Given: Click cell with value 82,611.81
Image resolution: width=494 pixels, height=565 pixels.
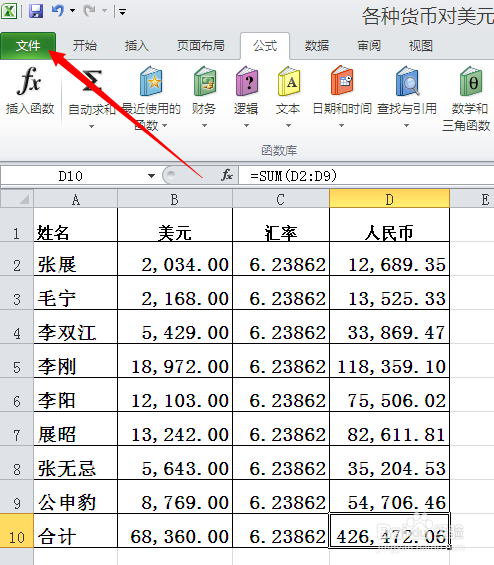Looking at the screenshot, I should pos(390,429).
